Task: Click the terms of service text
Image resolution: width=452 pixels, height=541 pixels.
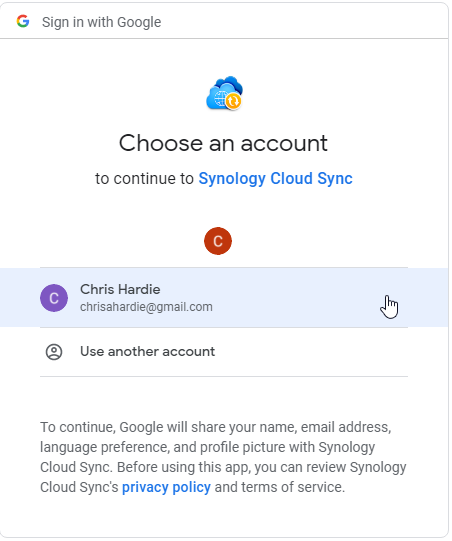Action: click(292, 488)
